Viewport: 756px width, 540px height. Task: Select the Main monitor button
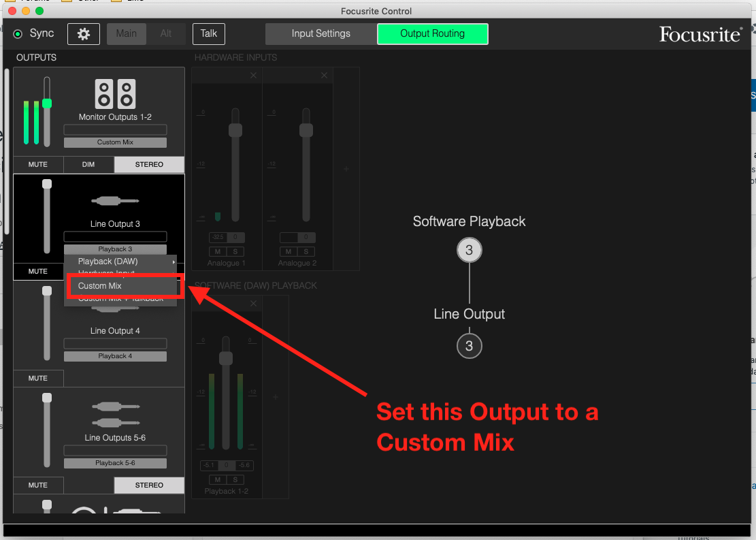[127, 34]
